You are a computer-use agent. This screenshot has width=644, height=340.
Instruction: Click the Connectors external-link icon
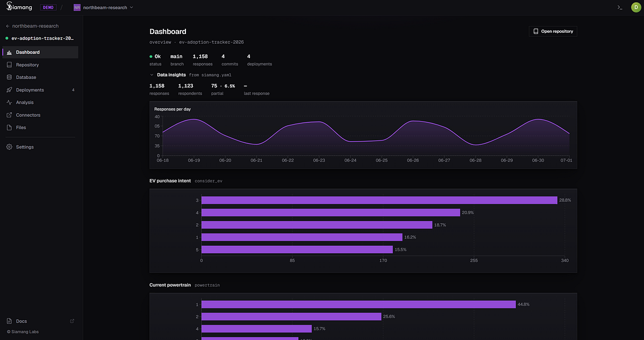pos(9,115)
